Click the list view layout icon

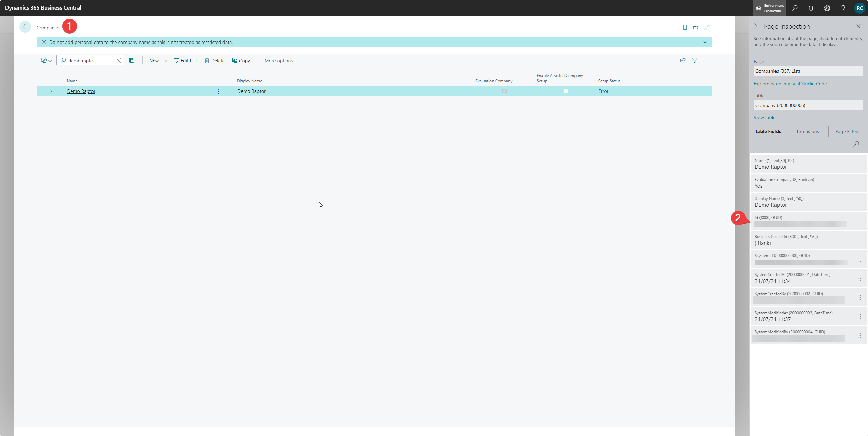[x=706, y=61]
